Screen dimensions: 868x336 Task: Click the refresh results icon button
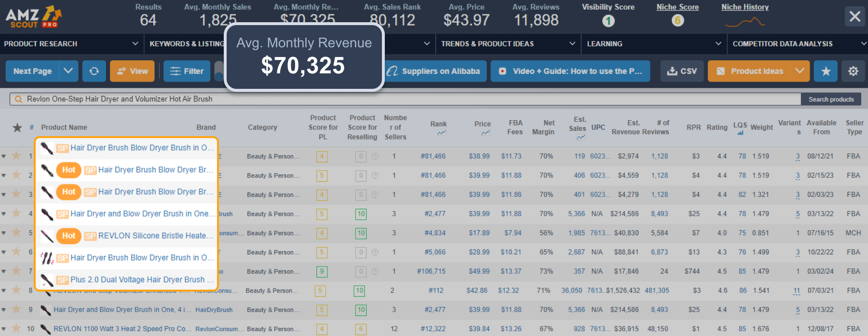(x=94, y=71)
